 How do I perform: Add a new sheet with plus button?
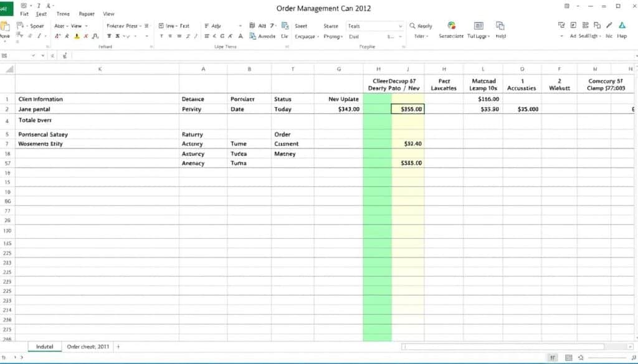pos(118,347)
